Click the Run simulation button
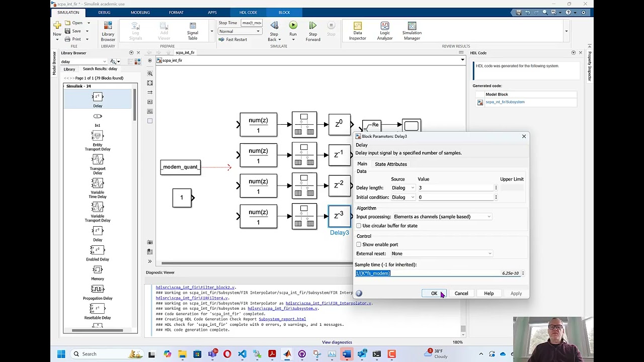The image size is (644, 362). (x=293, y=25)
